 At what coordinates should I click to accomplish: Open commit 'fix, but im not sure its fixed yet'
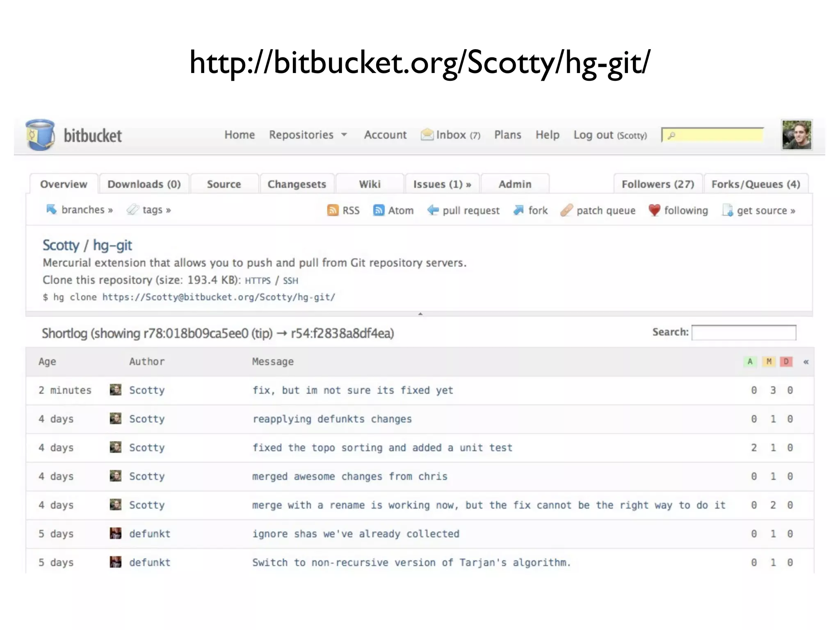[353, 390]
